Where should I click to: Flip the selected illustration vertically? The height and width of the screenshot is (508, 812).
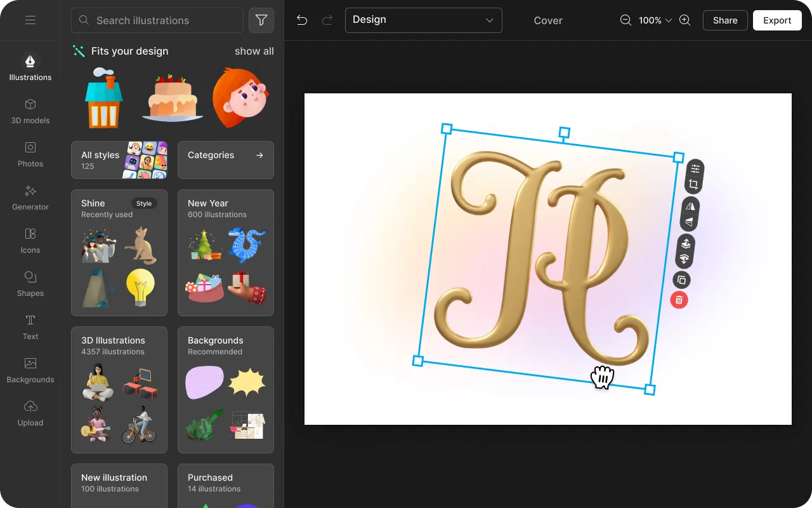pyautogui.click(x=688, y=221)
